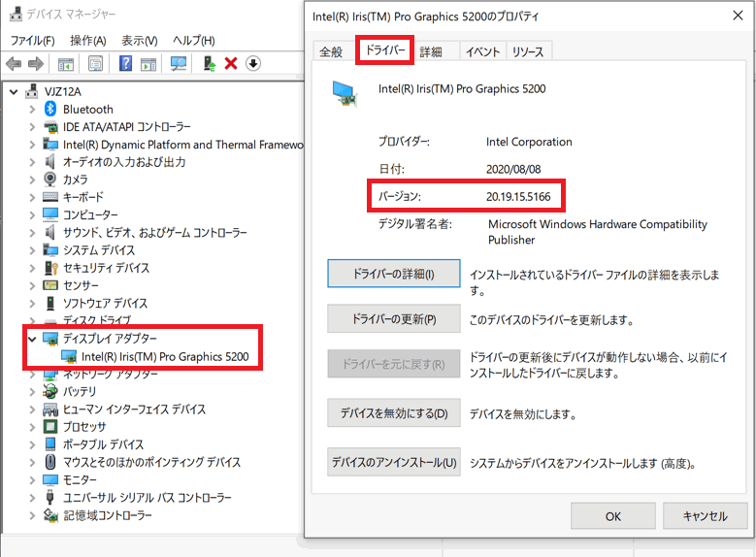Screen dimensions: 756x557
Task: Click the monitor category icon
Action: pos(50,479)
